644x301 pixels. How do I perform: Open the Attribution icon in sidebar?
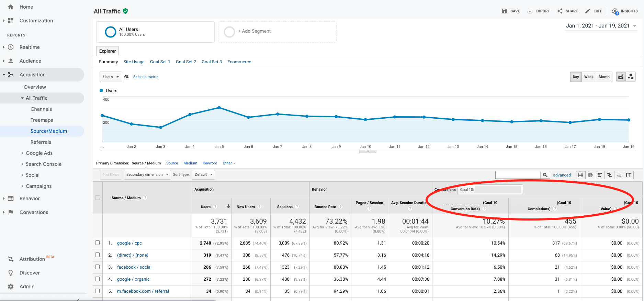point(11,259)
